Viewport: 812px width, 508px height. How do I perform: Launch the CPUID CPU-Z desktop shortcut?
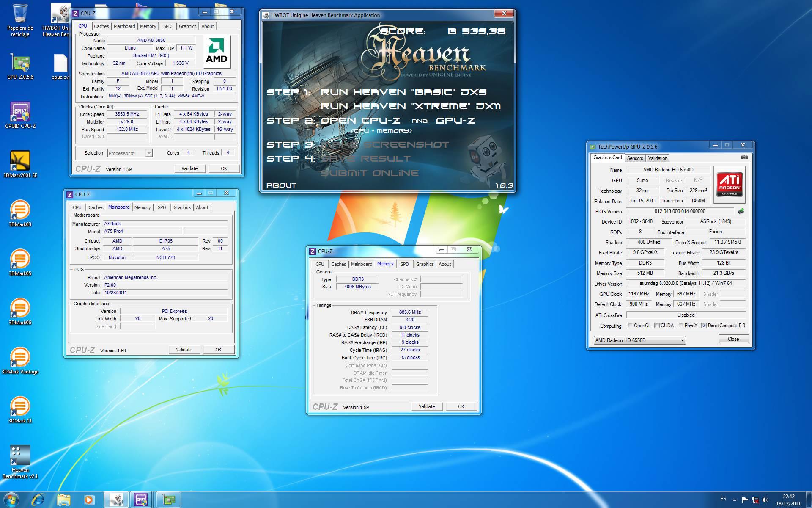(20, 115)
